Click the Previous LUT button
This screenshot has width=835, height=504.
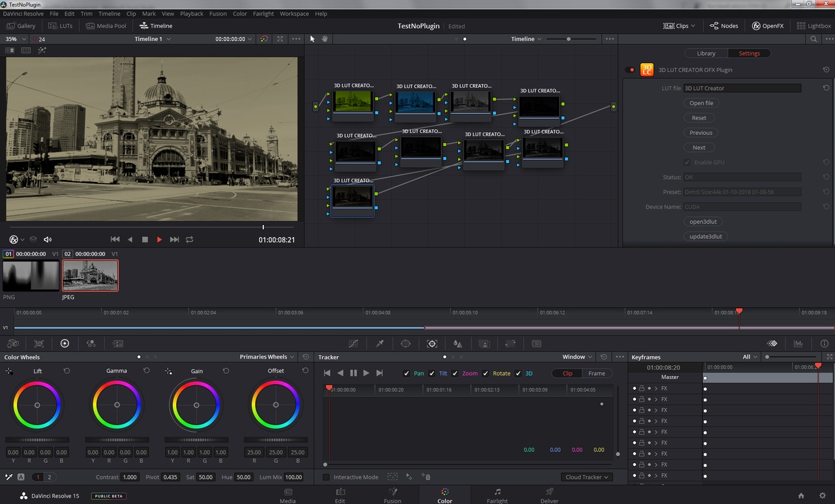point(701,133)
